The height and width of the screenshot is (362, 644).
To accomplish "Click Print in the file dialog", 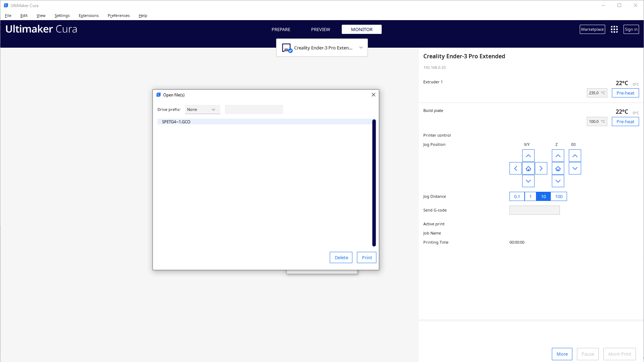I will [x=366, y=257].
